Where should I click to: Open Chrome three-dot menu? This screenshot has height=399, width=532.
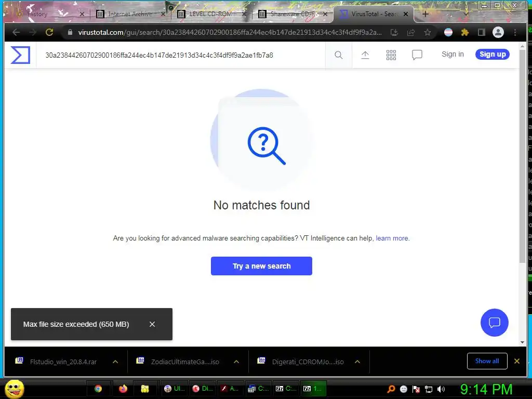click(515, 32)
